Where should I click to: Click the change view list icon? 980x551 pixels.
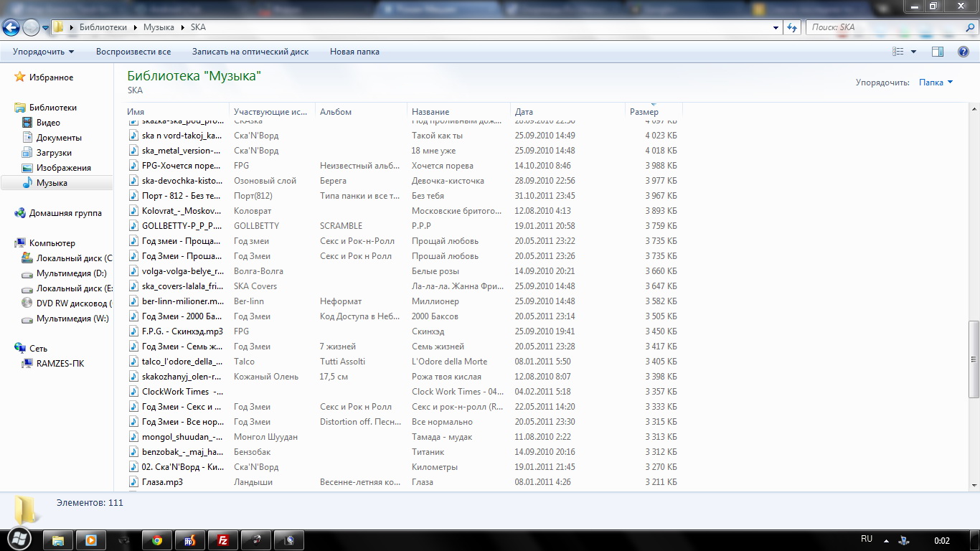point(898,52)
